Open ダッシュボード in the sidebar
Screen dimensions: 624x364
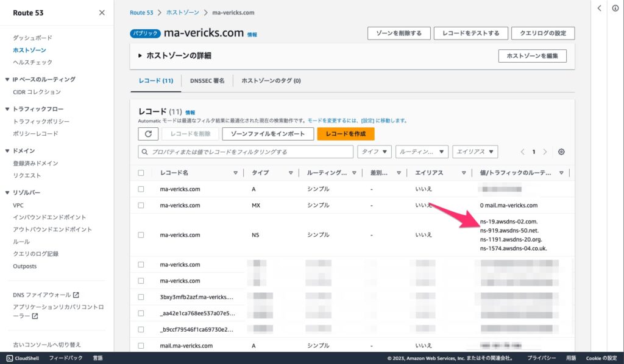coord(33,38)
